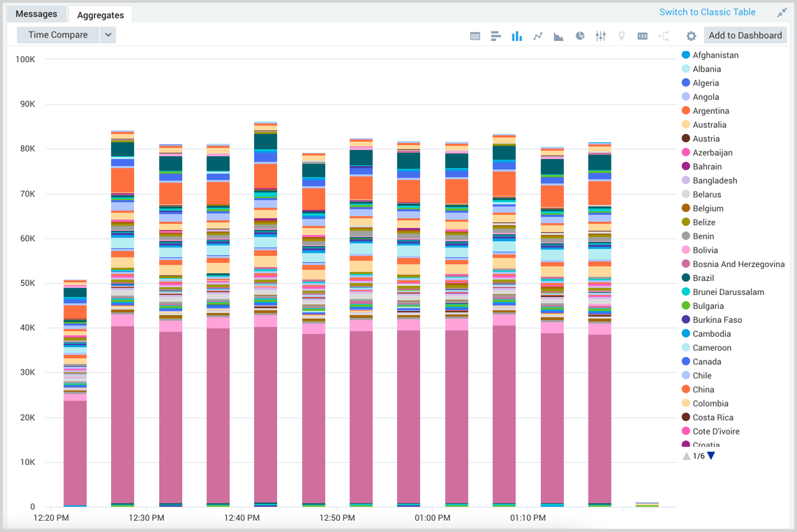Switch to the Messages tab
797x532 pixels.
(36, 14)
